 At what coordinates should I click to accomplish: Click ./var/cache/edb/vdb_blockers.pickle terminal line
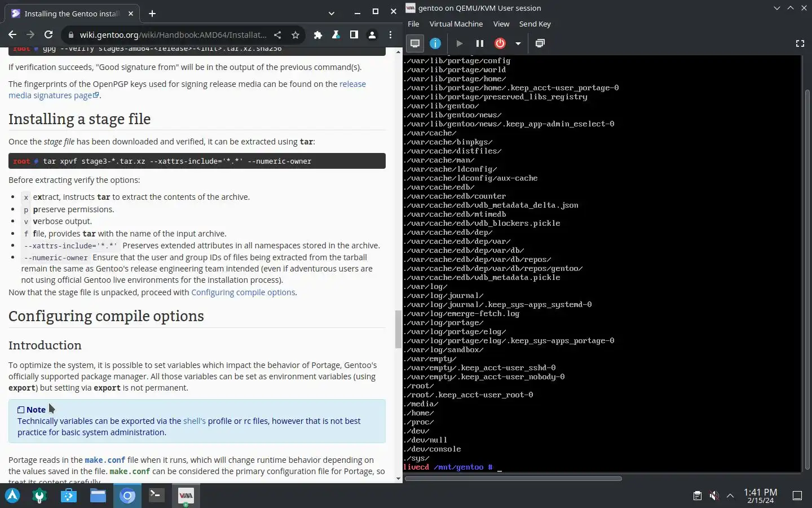point(482,223)
